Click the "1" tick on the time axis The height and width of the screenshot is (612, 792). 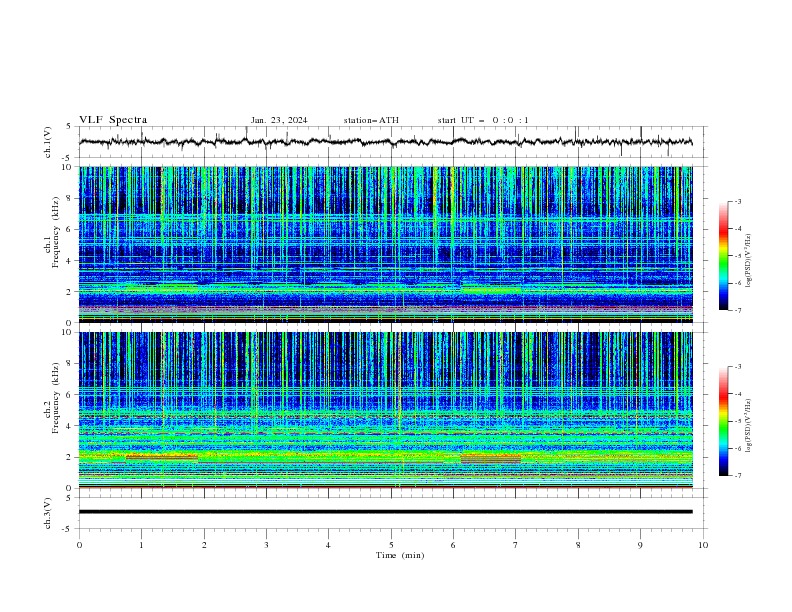142,545
